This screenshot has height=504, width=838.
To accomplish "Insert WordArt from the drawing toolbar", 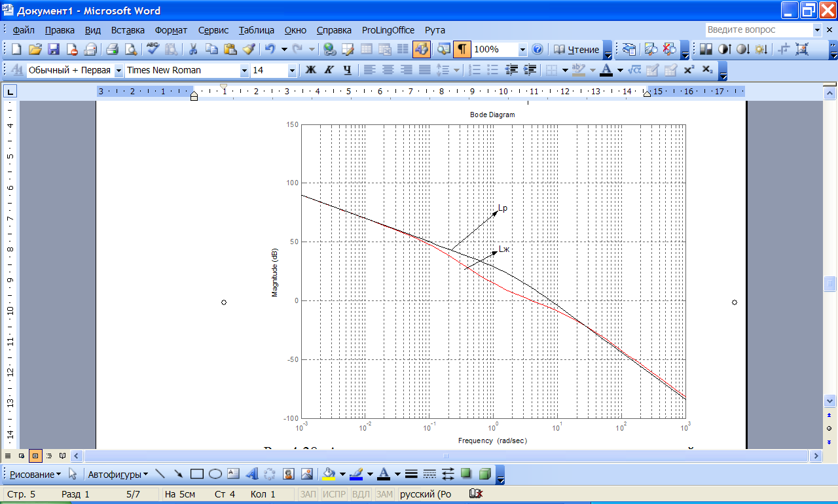I will (x=252, y=474).
